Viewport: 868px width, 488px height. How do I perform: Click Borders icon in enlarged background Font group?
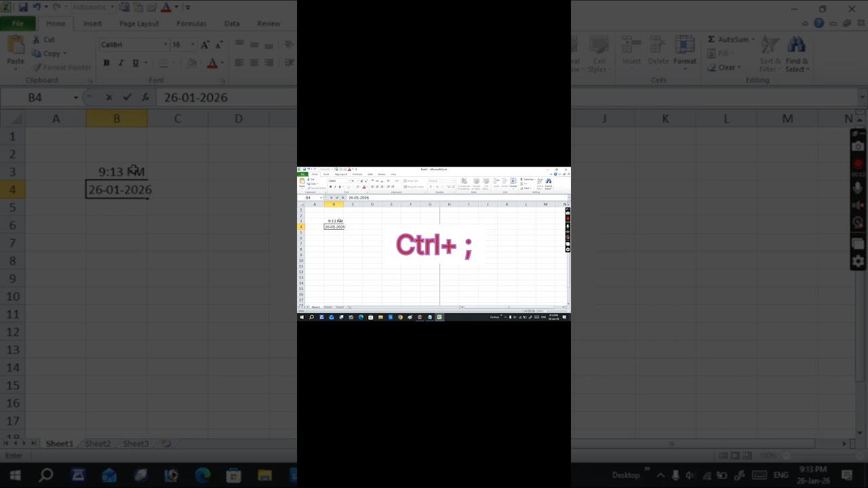163,63
